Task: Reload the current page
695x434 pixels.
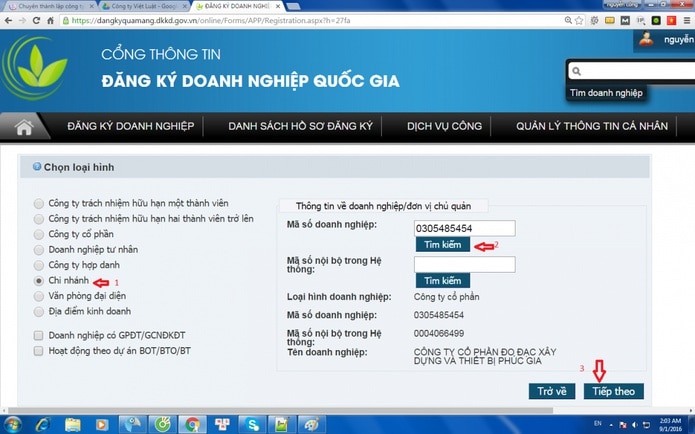Action: (36, 20)
